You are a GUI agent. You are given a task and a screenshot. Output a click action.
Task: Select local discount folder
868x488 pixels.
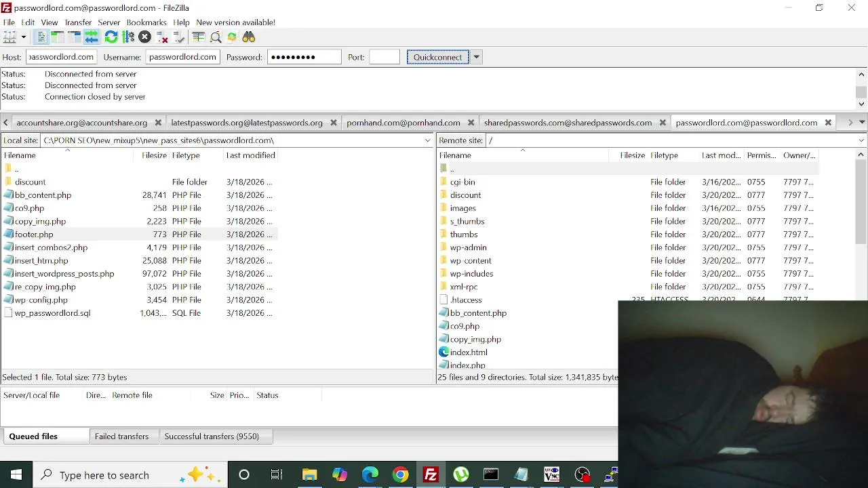coord(31,182)
